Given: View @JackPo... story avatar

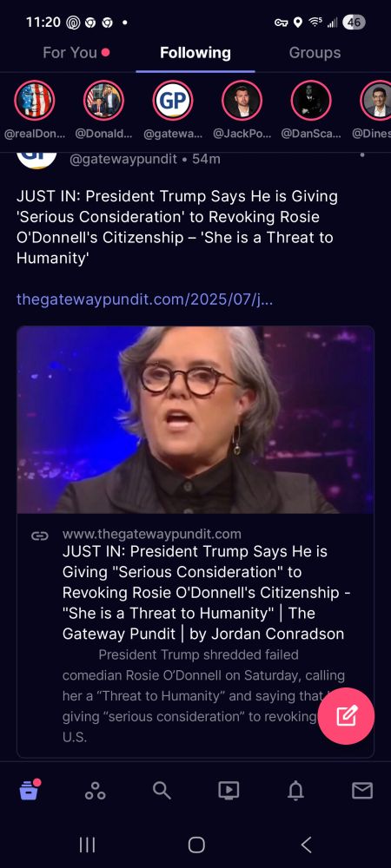Looking at the screenshot, I should 242,100.
